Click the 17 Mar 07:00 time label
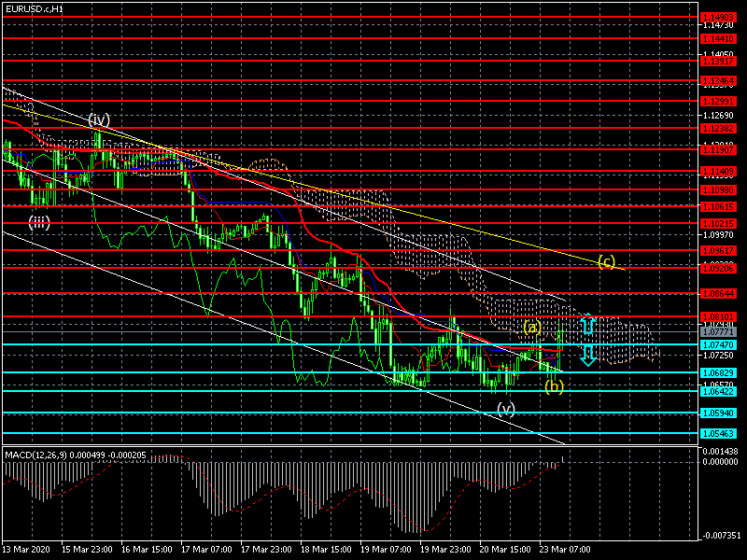This screenshot has height=560, width=747. click(x=205, y=550)
